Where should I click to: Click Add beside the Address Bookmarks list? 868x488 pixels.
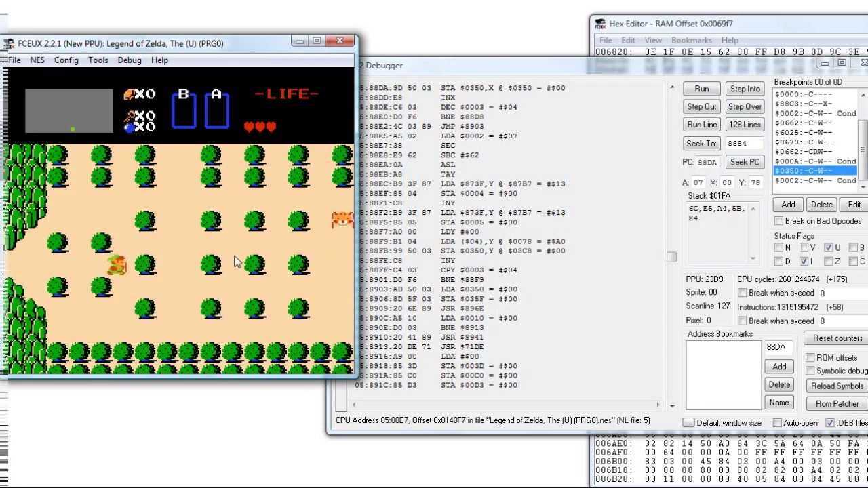coord(779,367)
